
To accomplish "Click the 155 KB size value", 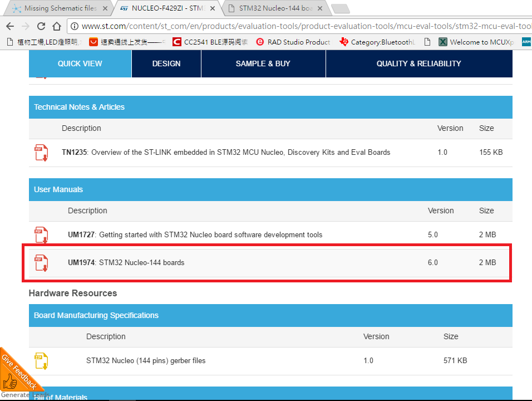I will pos(491,153).
